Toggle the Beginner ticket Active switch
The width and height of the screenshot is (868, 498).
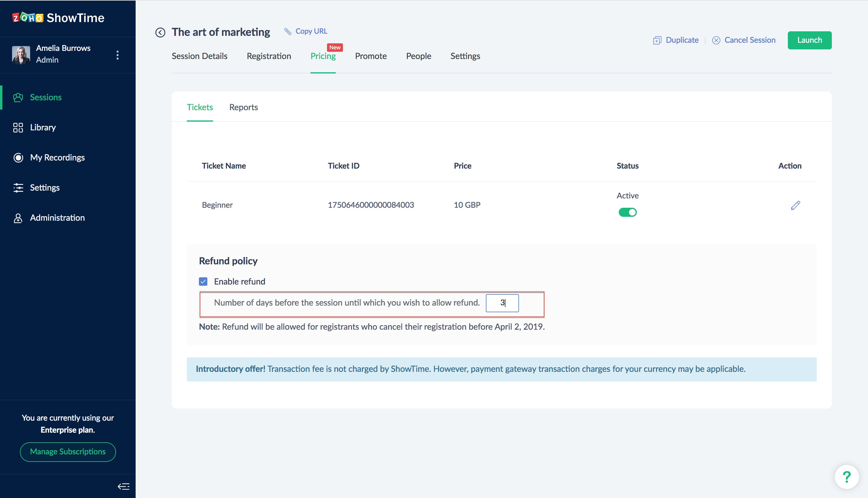pyautogui.click(x=627, y=212)
